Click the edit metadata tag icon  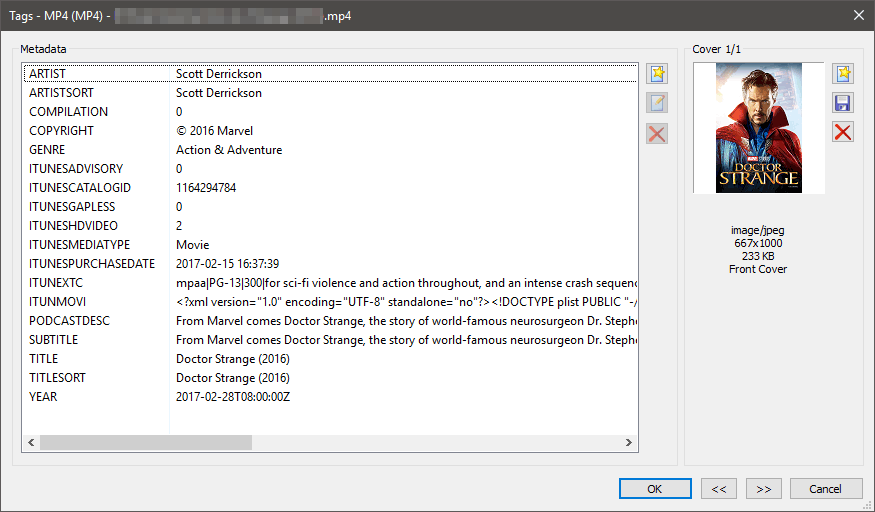657,103
